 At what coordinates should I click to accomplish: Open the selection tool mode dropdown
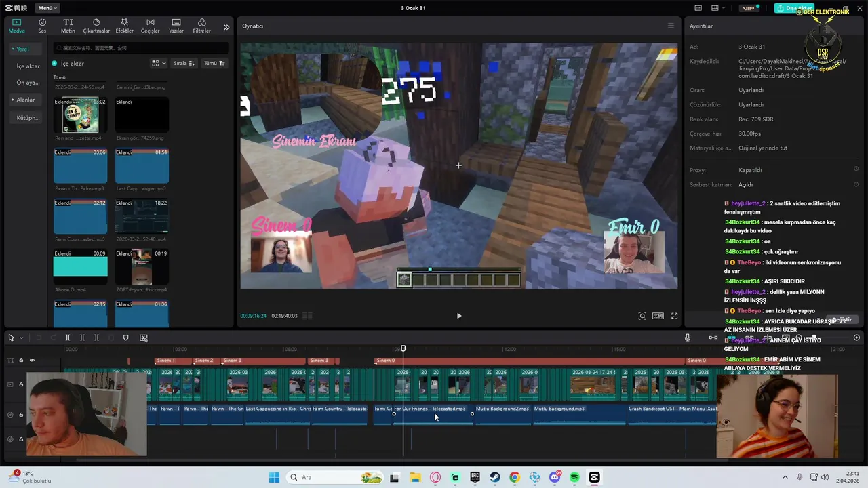tap(21, 338)
